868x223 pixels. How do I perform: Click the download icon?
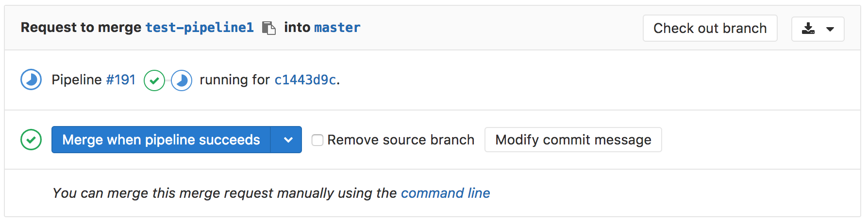[x=808, y=29]
